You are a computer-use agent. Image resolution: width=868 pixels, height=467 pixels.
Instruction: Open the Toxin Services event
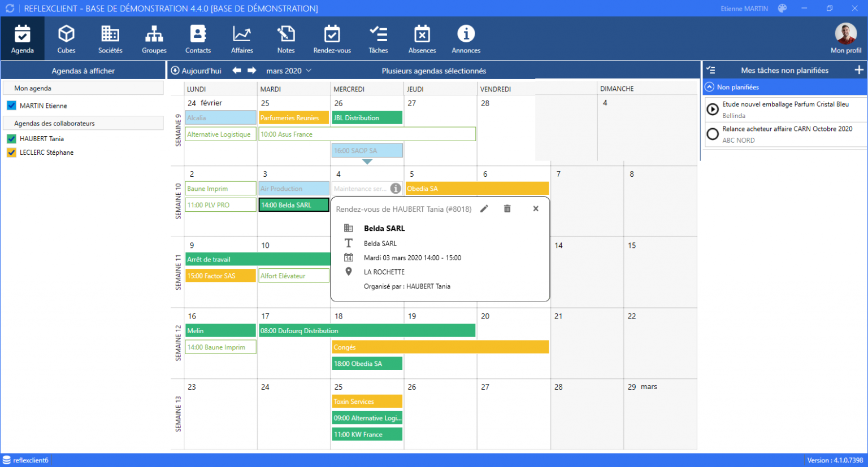tap(367, 401)
